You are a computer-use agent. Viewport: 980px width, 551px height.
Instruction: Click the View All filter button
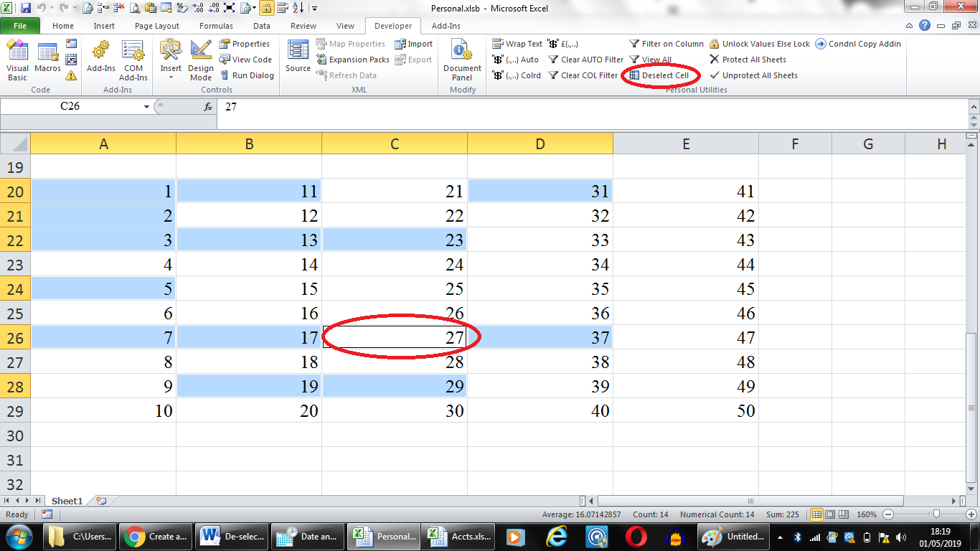[x=650, y=60]
